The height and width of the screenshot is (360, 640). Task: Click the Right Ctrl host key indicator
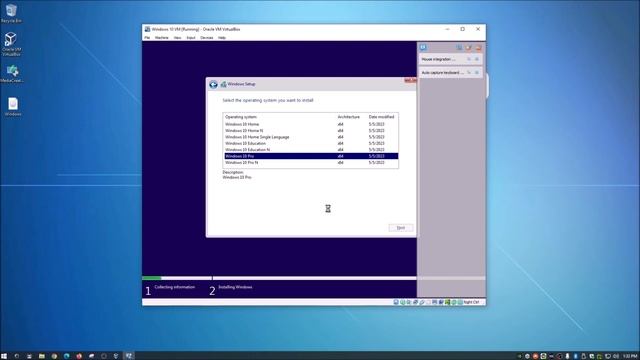471,302
